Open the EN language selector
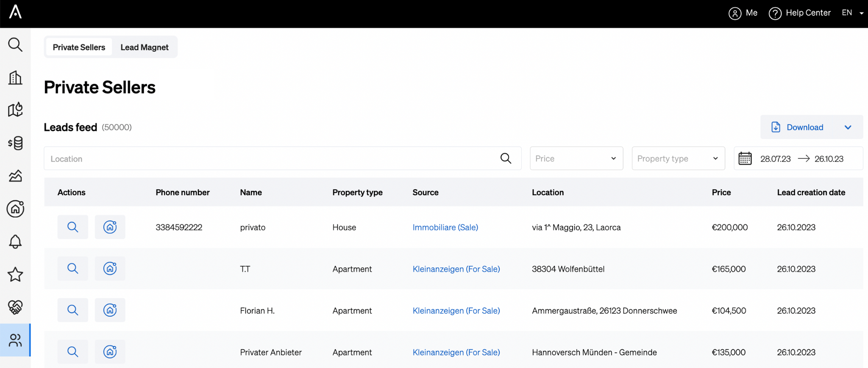 point(852,13)
